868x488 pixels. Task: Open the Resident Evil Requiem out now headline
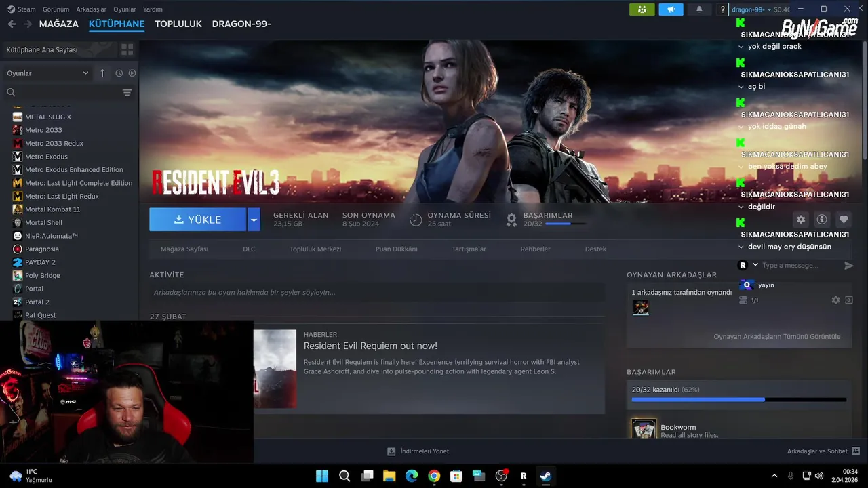370,346
